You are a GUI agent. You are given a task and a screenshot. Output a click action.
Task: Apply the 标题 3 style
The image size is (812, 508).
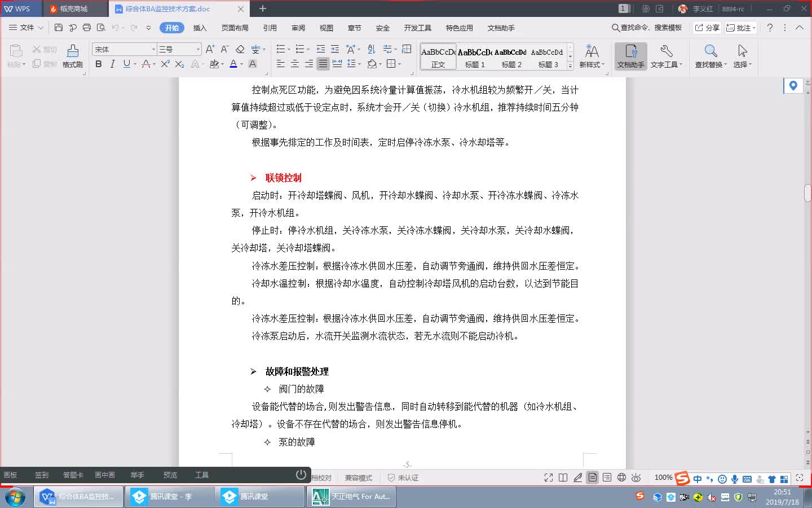pyautogui.click(x=548, y=57)
